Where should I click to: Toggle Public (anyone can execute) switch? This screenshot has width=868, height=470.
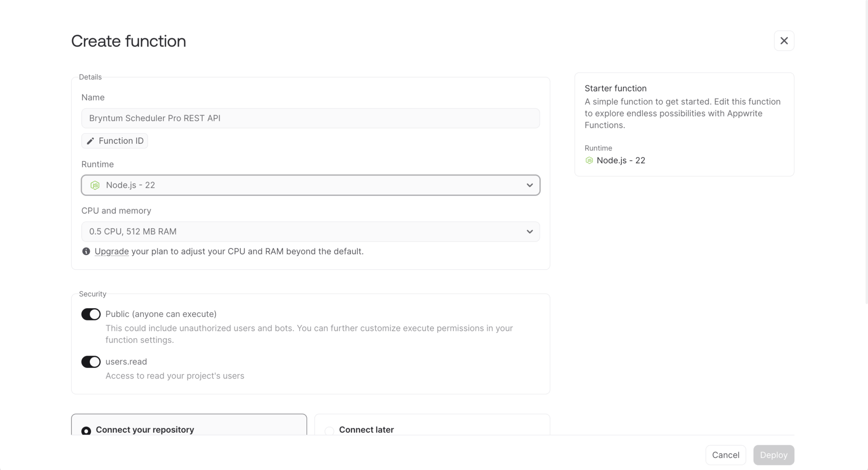[91, 314]
